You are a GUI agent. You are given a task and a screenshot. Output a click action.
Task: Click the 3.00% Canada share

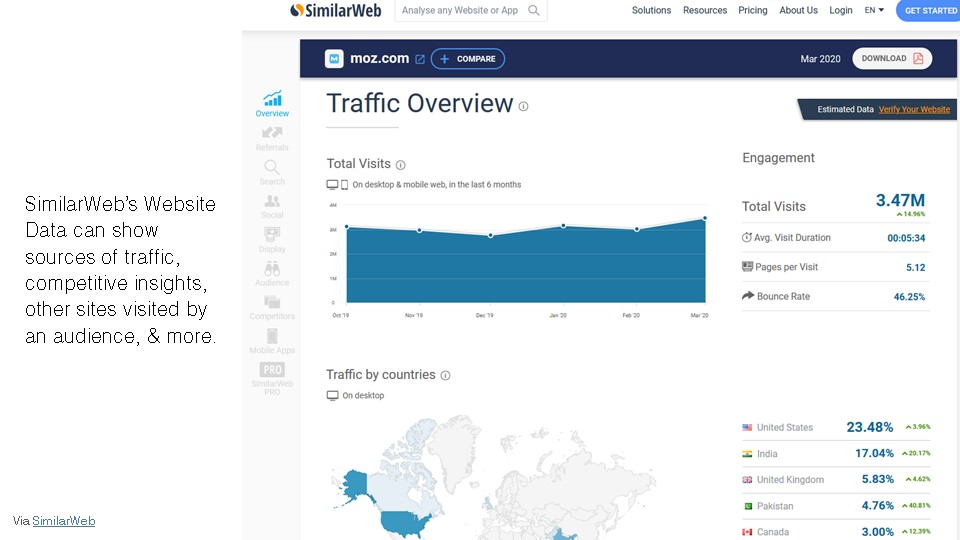(877, 532)
